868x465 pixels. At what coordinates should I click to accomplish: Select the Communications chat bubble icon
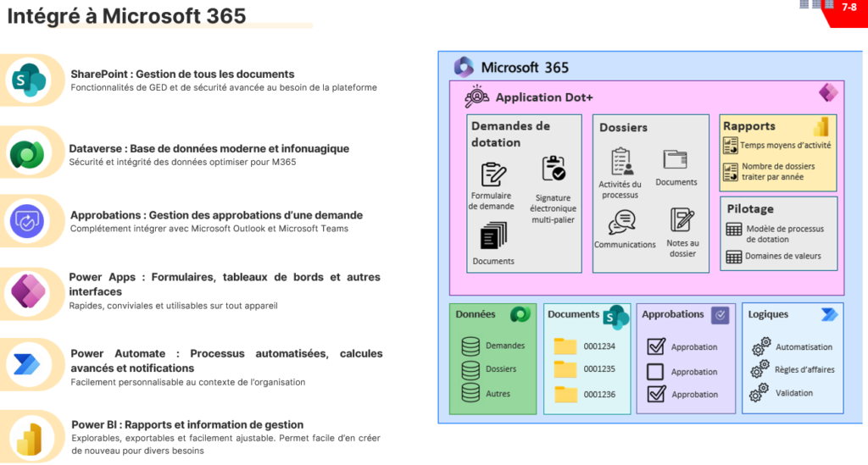[x=621, y=222]
